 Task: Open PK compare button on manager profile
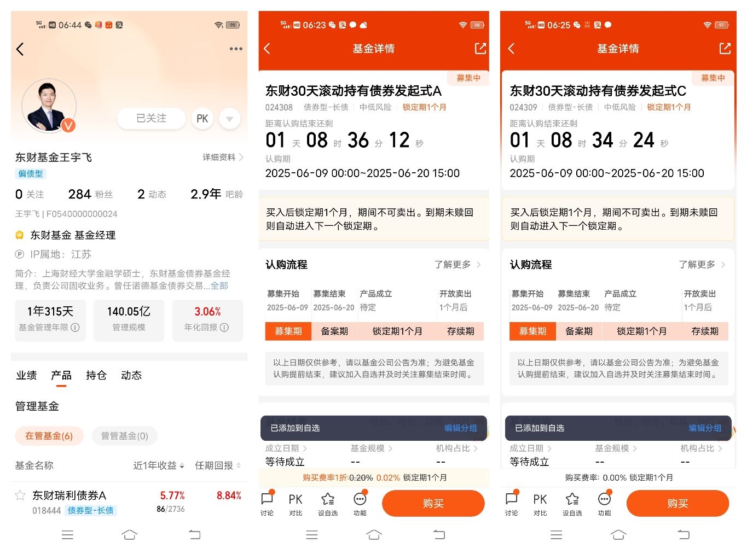pos(202,119)
